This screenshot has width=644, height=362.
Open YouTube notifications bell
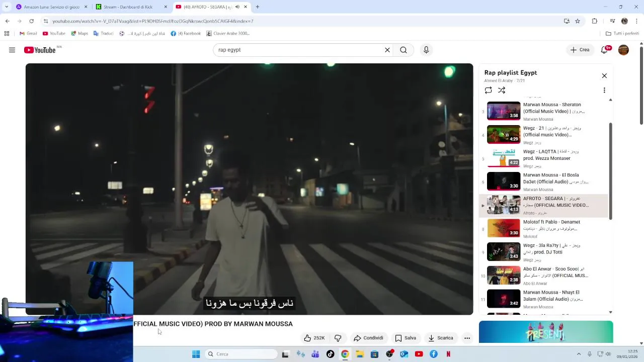[605, 50]
